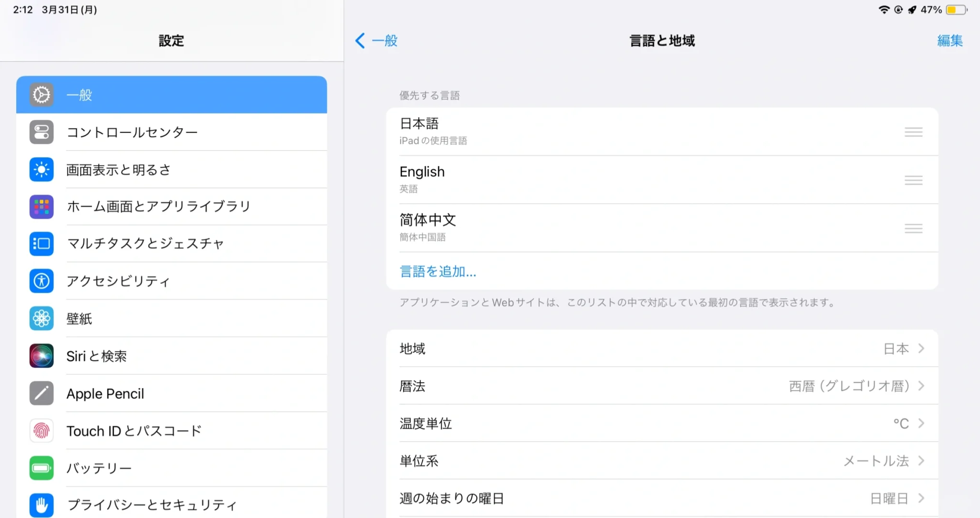Screen dimensions: 980x518
Task: Select the 简体中文 language row
Action: coord(662,228)
